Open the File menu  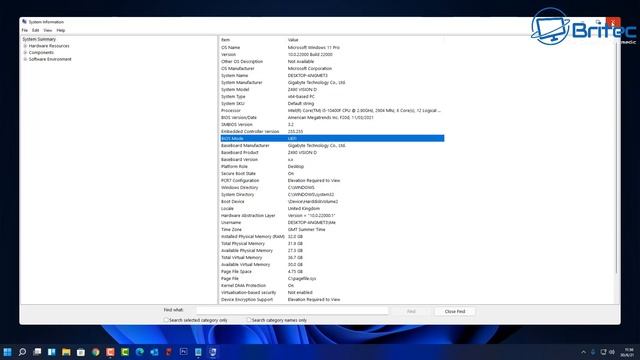pos(25,30)
